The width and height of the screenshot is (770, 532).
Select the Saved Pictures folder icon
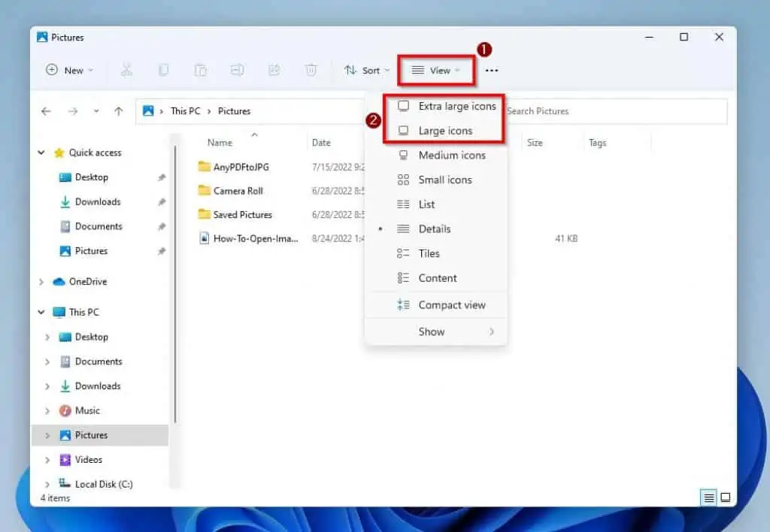click(204, 214)
